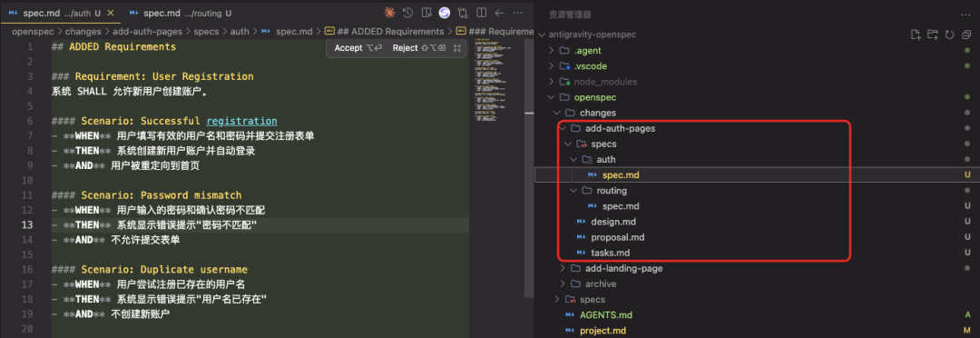Close the spec.md auth tab
The image size is (980, 338).
tap(111, 13)
